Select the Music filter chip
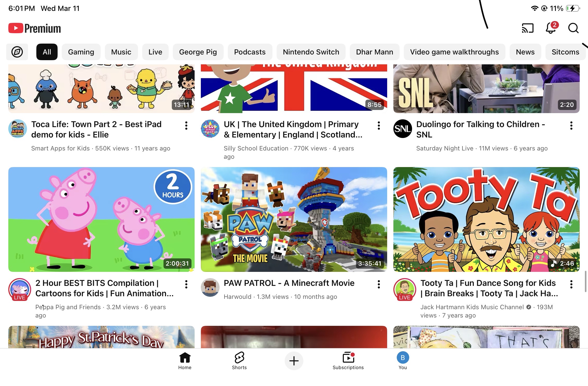 [x=121, y=52]
